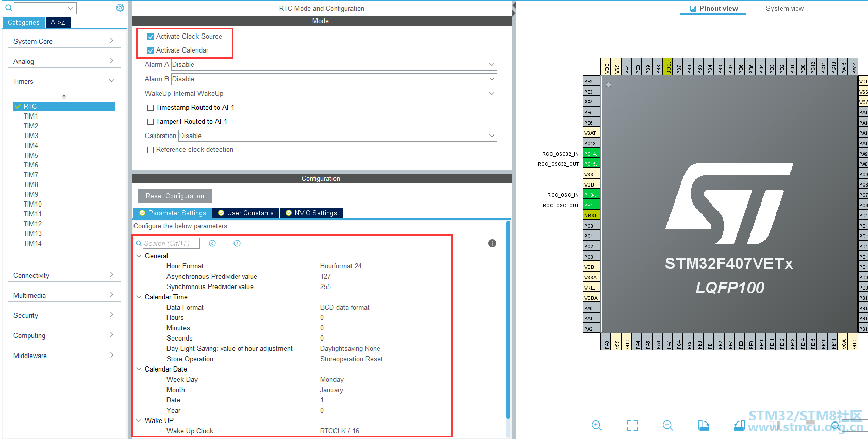Click the Pinout view chip icon
Viewport: 868px width, 439px height.
tap(693, 8)
